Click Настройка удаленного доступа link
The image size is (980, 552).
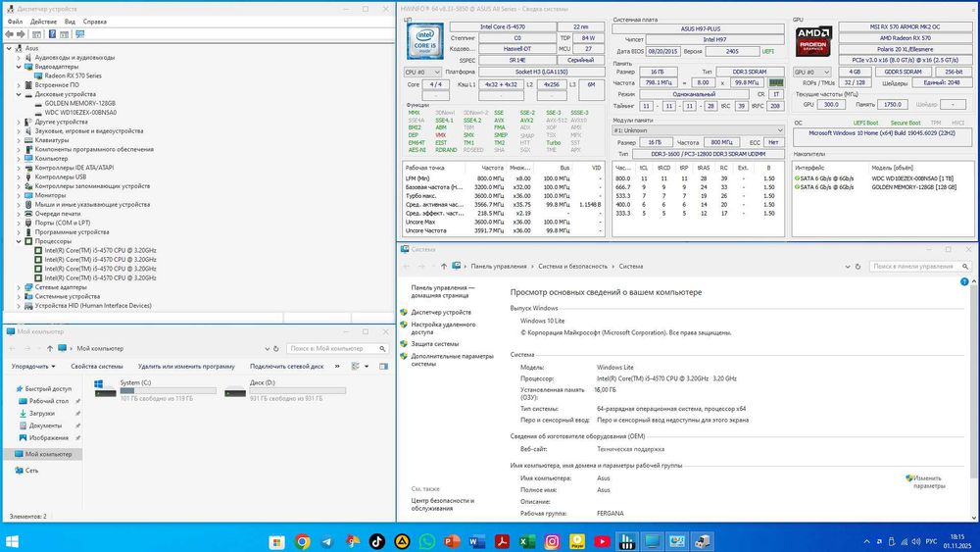click(x=443, y=328)
